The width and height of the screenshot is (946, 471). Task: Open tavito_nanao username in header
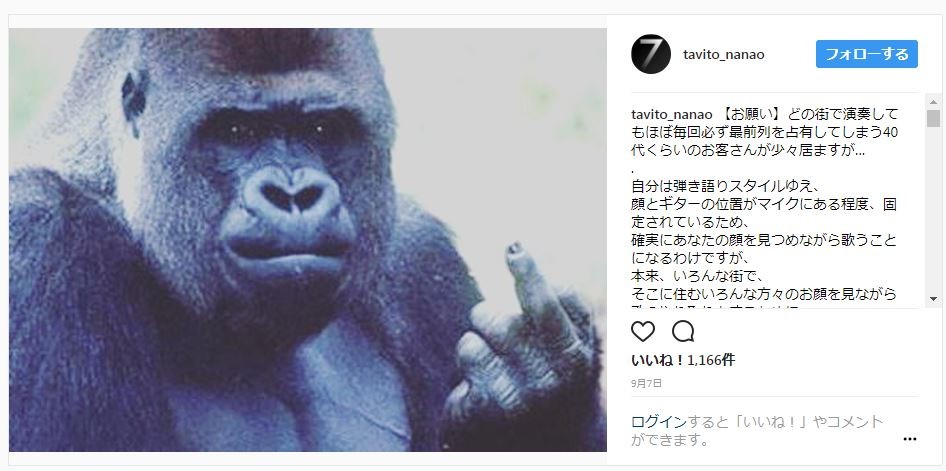[723, 54]
